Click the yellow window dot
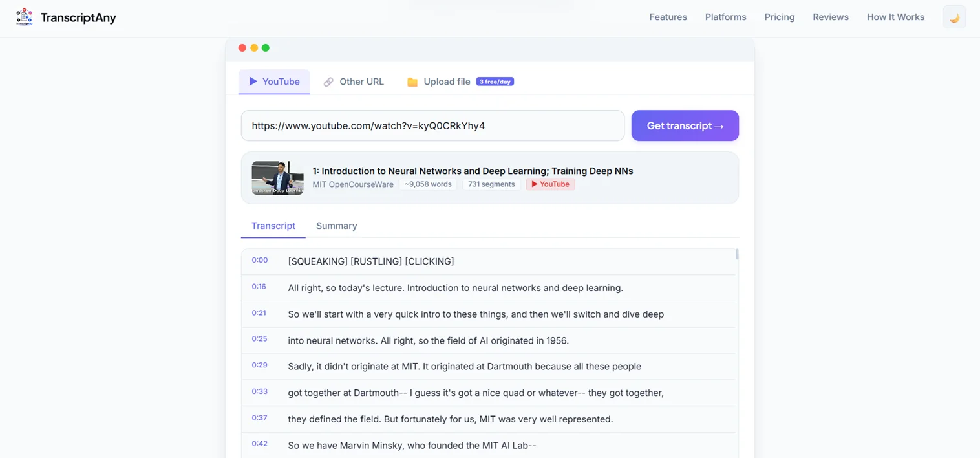 tap(254, 48)
